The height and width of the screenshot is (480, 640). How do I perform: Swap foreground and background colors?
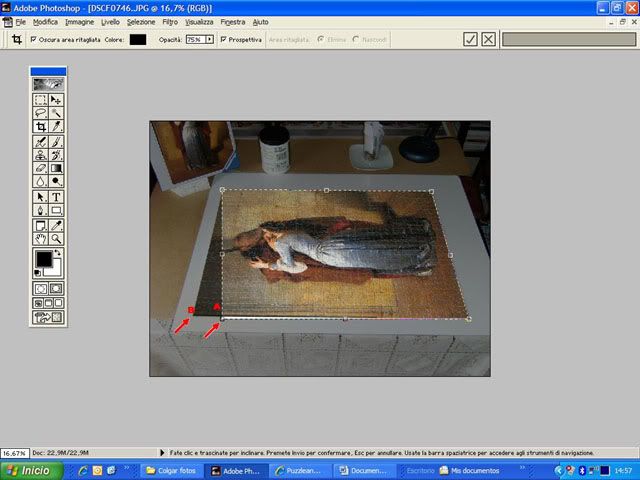pos(58,253)
